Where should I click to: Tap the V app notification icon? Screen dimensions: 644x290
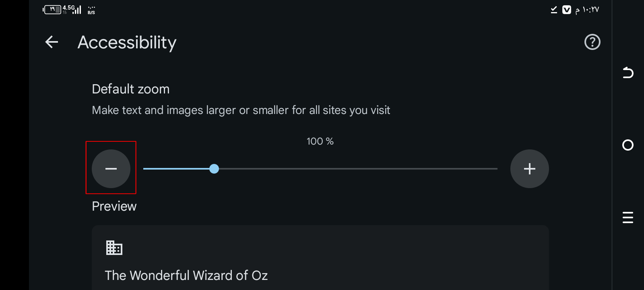566,10
